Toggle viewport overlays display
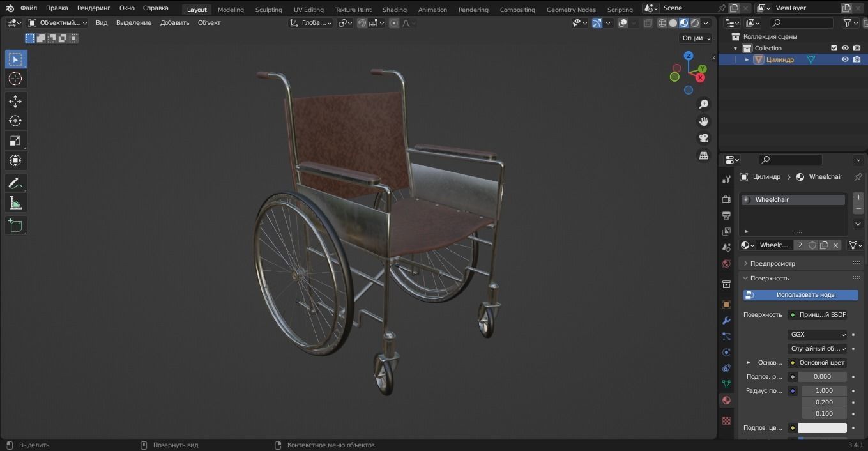The image size is (868, 451). (x=623, y=23)
